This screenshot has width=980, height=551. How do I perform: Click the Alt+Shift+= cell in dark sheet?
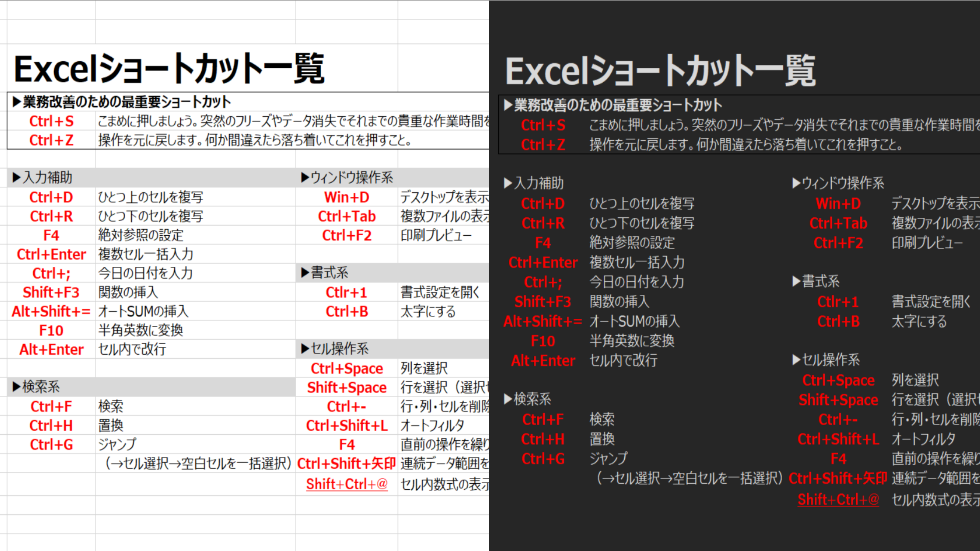542,321
